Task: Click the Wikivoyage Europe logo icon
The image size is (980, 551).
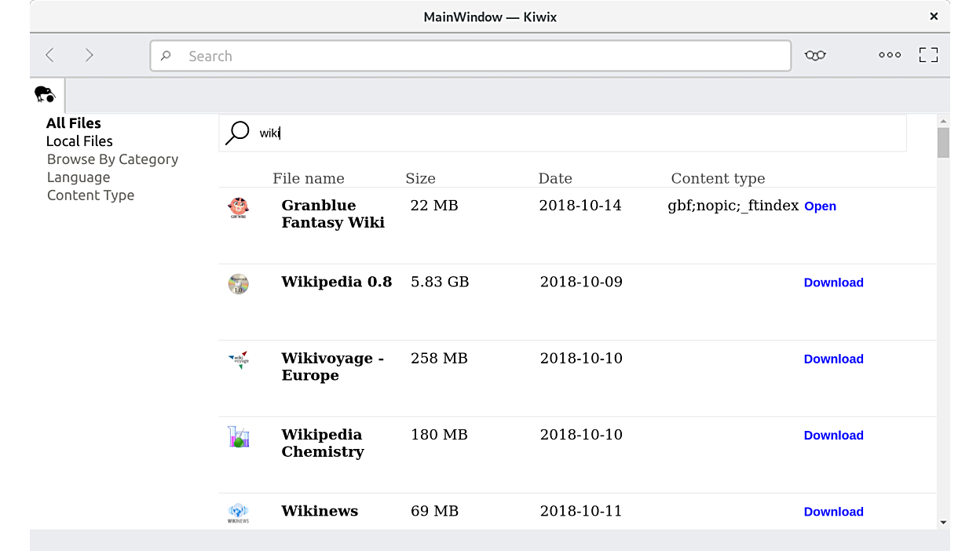Action: pos(238,360)
